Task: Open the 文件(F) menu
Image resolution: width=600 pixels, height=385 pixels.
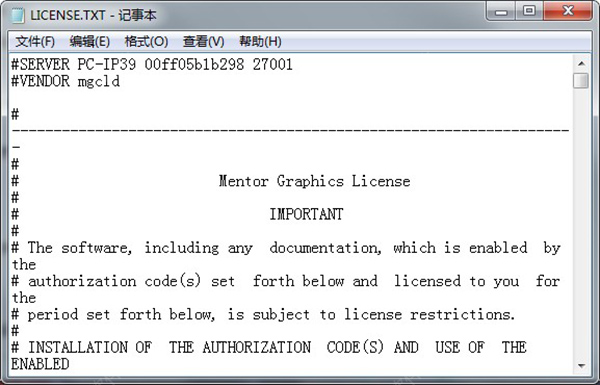Action: pyautogui.click(x=35, y=41)
